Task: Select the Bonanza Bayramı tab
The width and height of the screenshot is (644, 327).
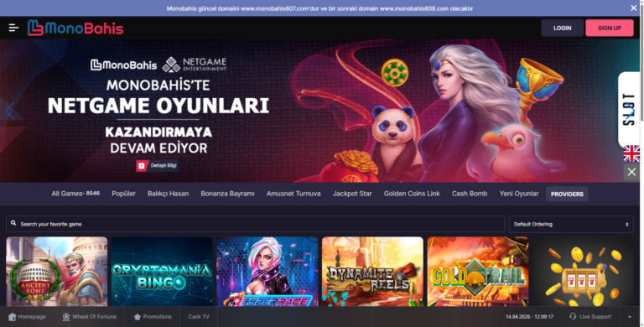Action: coord(227,194)
